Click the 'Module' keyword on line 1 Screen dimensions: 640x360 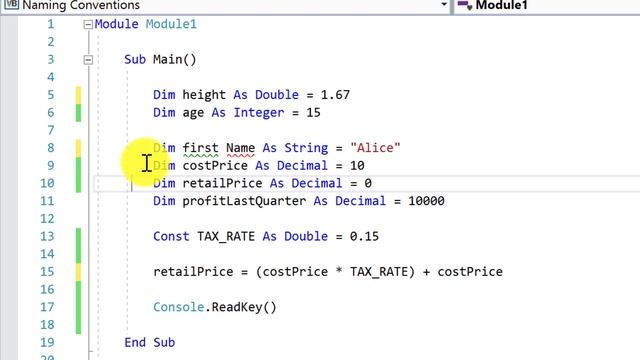(116, 24)
